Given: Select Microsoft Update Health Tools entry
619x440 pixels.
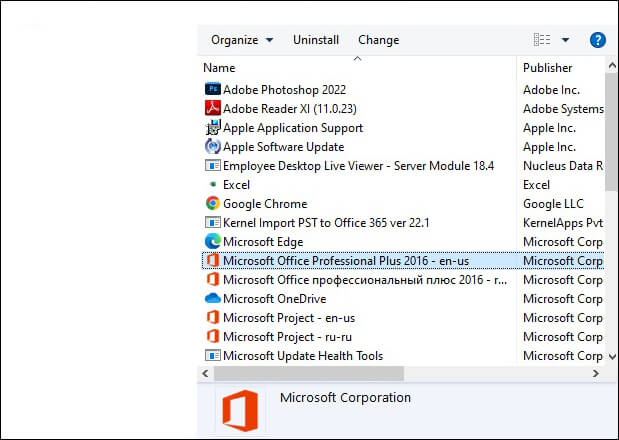Looking at the screenshot, I should [302, 356].
